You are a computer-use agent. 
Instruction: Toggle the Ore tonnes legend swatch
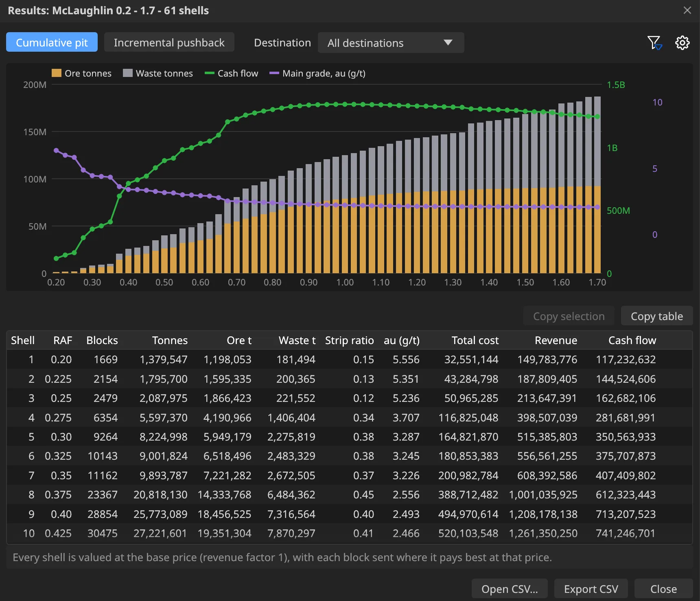click(x=57, y=73)
